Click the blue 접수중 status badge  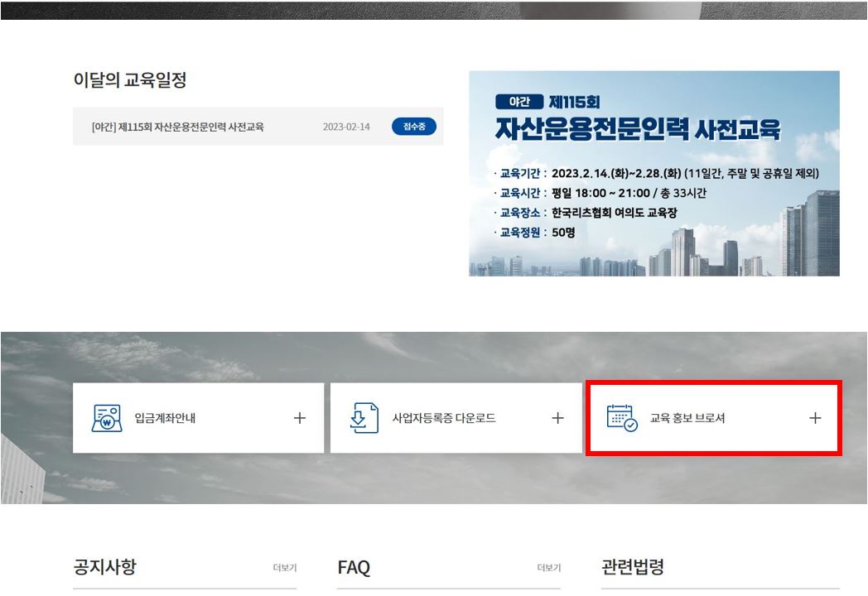[413, 127]
